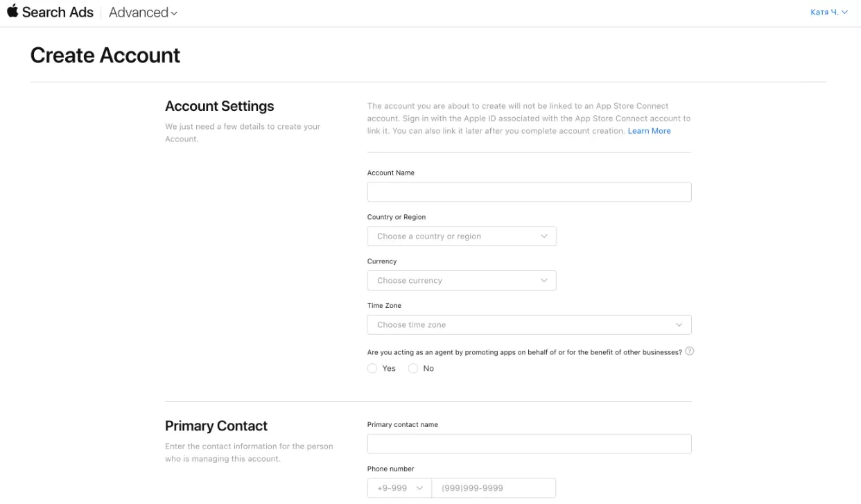This screenshot has height=504, width=861.
Task: Click the Search Ads header title
Action: [58, 12]
